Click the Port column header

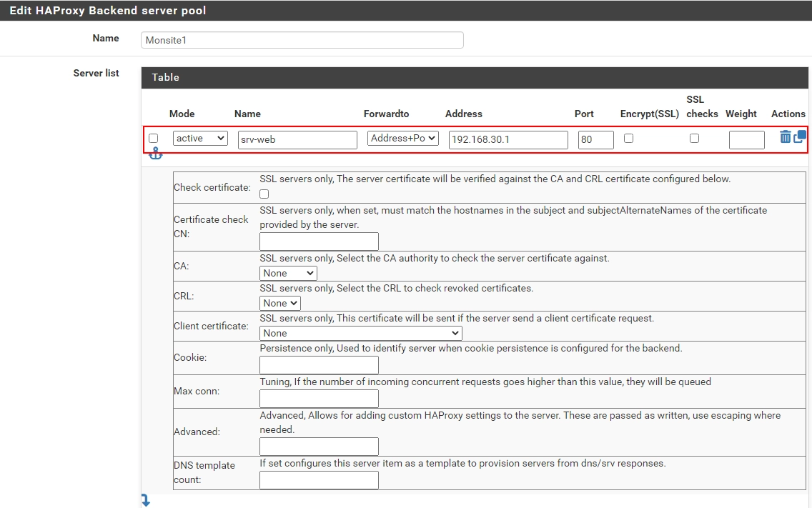(584, 114)
